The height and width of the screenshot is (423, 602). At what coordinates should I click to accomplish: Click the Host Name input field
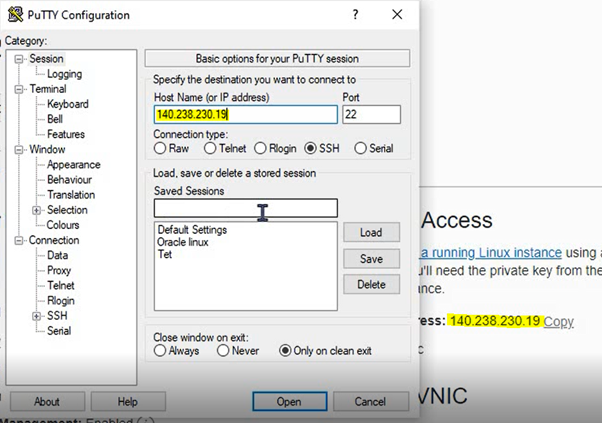[x=246, y=114]
